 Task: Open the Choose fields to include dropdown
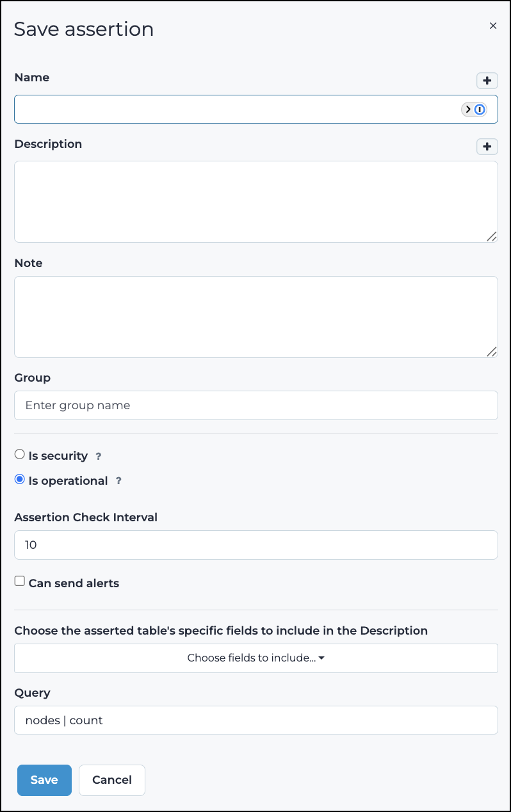(255, 658)
